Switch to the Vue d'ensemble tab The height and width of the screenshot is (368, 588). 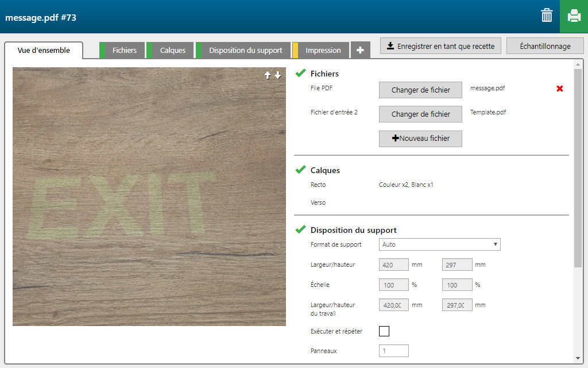click(x=44, y=51)
